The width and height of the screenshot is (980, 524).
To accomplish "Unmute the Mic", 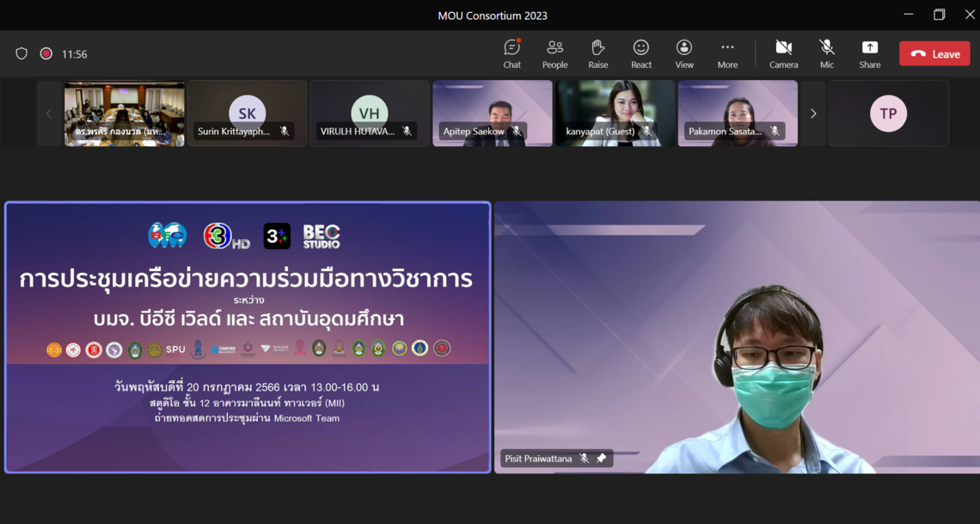I will [826, 53].
